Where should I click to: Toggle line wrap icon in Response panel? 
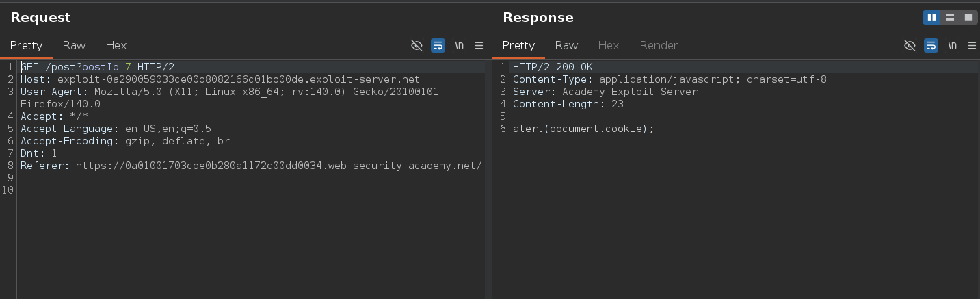click(931, 45)
